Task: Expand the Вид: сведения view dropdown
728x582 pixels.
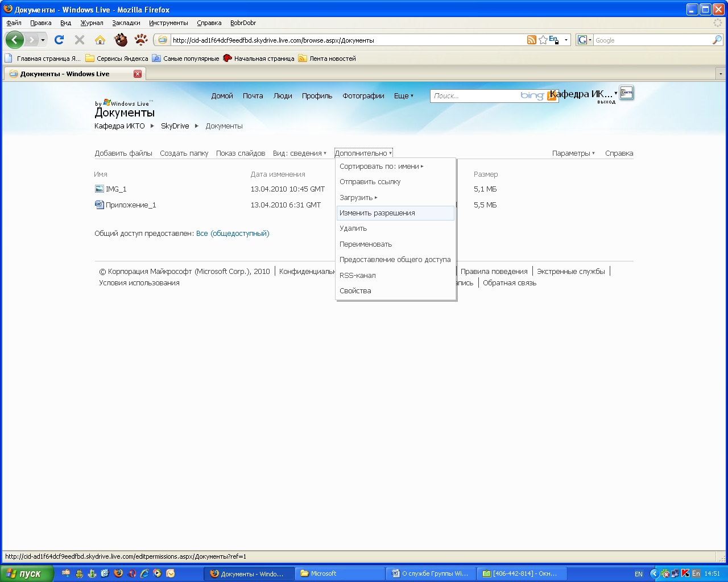Action: pos(300,153)
